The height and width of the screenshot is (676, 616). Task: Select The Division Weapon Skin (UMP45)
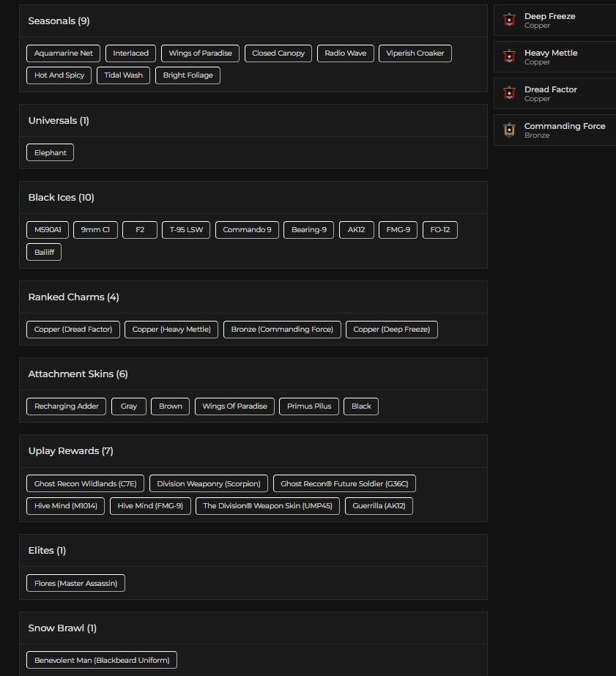tap(267, 505)
